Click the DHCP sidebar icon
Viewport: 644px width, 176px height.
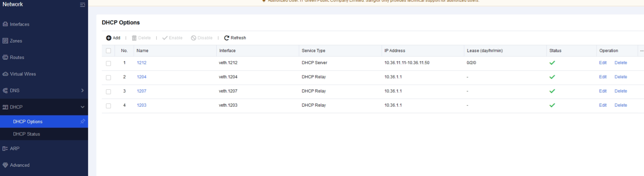coord(5,107)
